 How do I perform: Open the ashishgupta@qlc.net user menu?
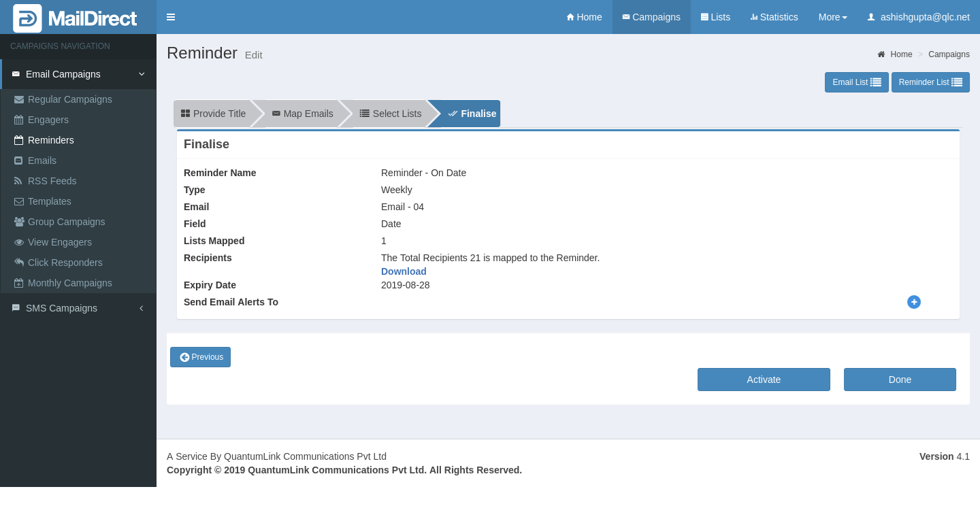coord(918,17)
